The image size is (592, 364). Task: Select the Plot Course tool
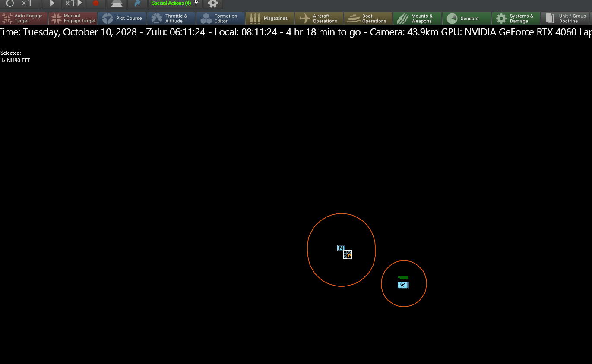pos(122,18)
